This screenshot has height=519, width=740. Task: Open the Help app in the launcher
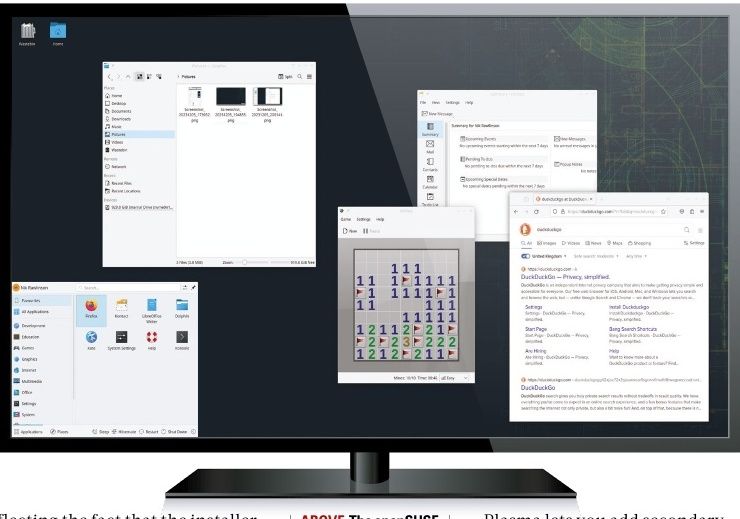point(151,340)
